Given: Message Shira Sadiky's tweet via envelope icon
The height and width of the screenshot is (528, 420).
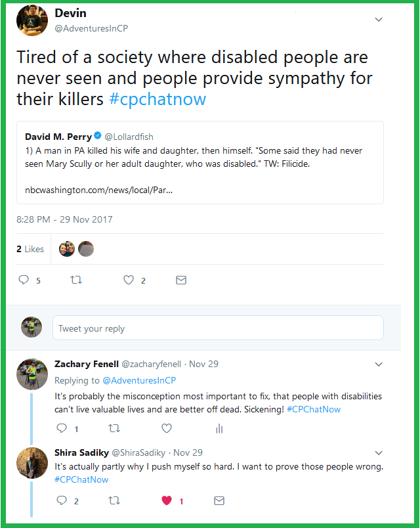Looking at the screenshot, I should pos(219,500).
